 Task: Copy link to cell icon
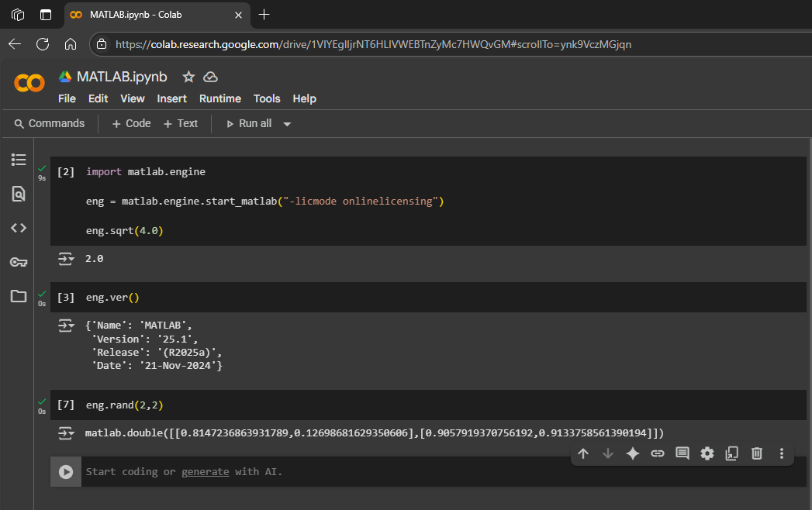point(658,454)
